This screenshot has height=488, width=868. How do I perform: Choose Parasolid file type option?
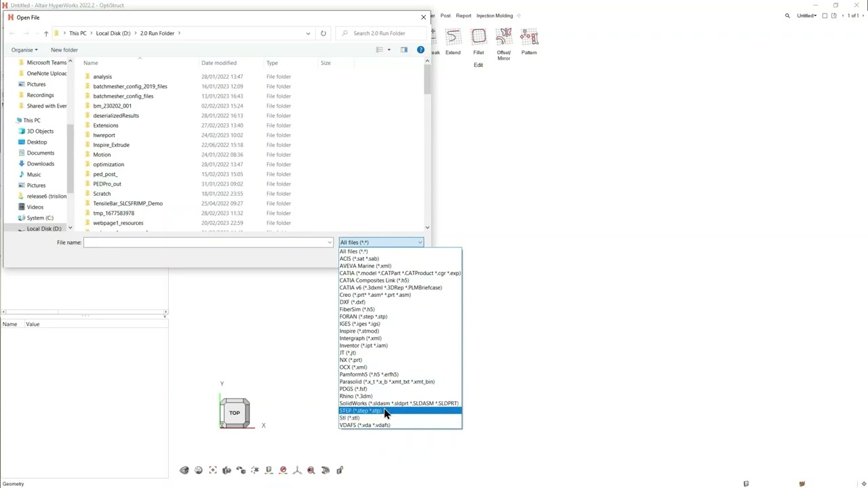point(400,382)
